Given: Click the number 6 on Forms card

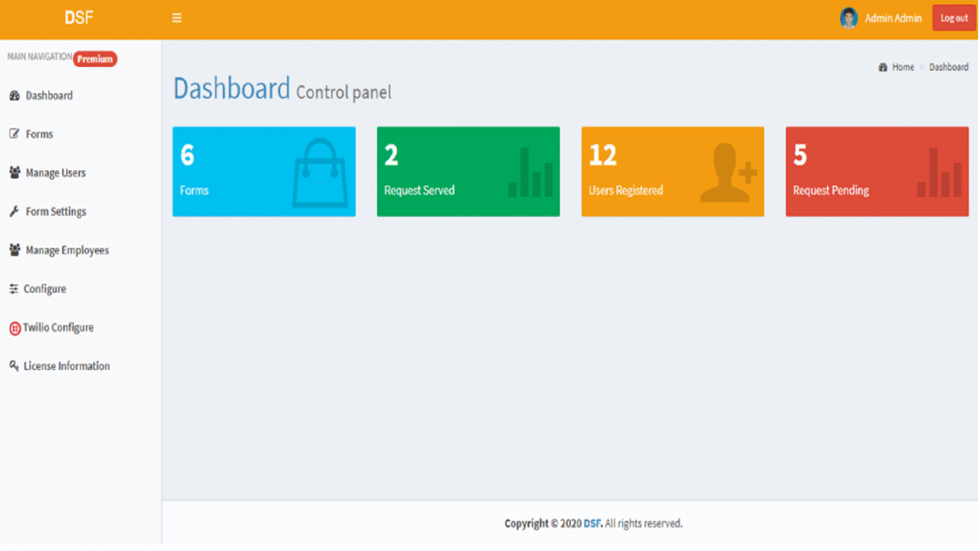Looking at the screenshot, I should (x=187, y=155).
